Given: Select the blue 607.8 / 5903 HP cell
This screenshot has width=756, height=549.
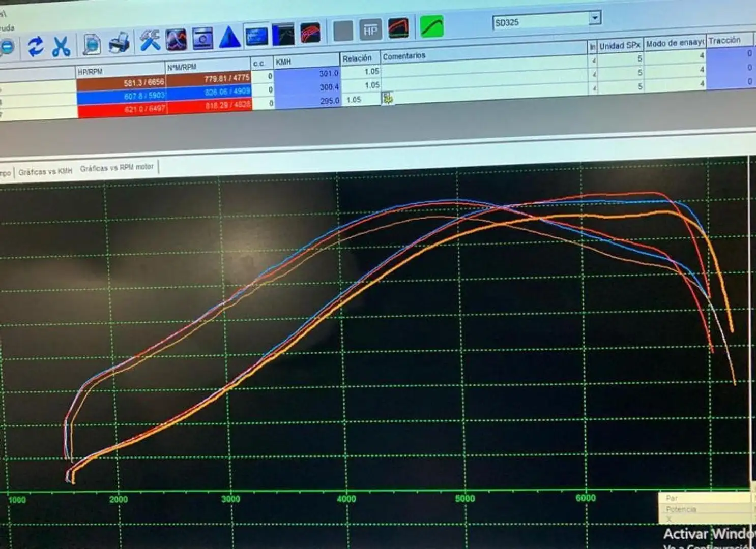Looking at the screenshot, I should tap(121, 96).
